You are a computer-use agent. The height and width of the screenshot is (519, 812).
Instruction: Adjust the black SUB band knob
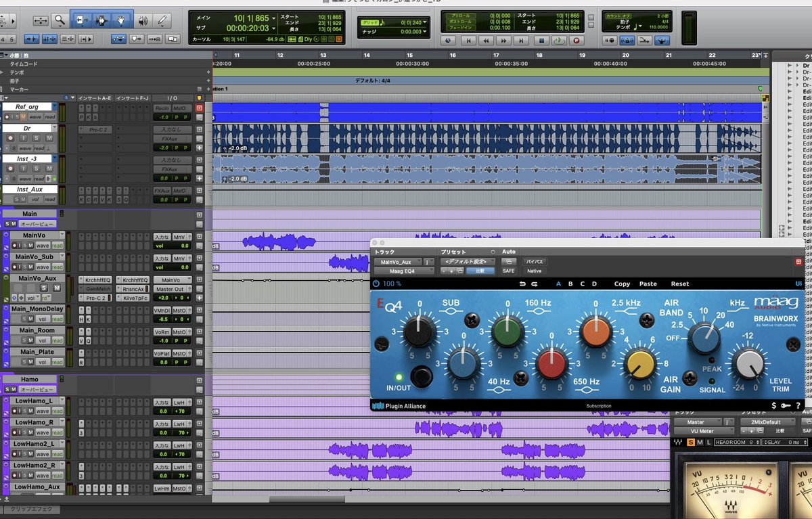(419, 332)
